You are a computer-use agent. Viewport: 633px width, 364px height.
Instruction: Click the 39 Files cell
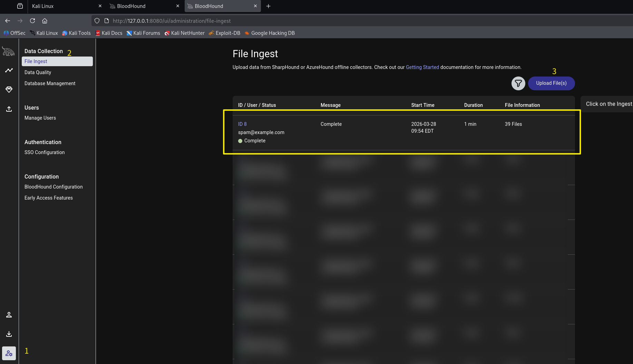point(513,124)
